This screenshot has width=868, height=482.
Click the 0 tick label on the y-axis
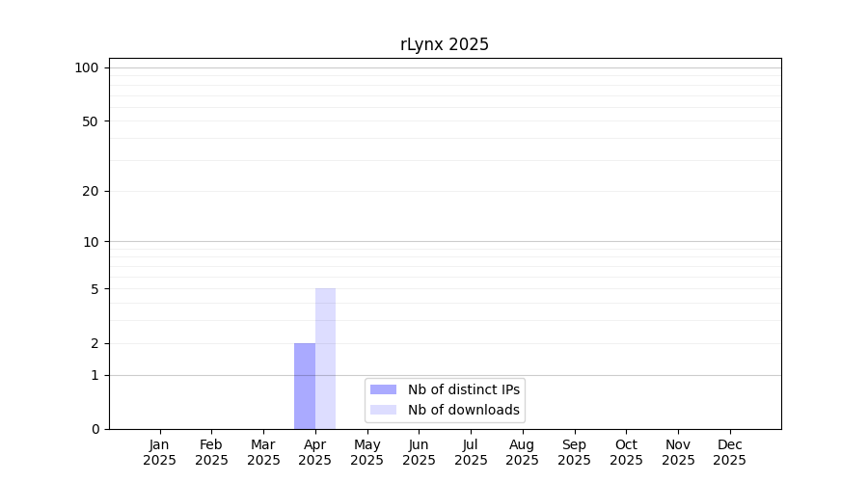[95, 429]
